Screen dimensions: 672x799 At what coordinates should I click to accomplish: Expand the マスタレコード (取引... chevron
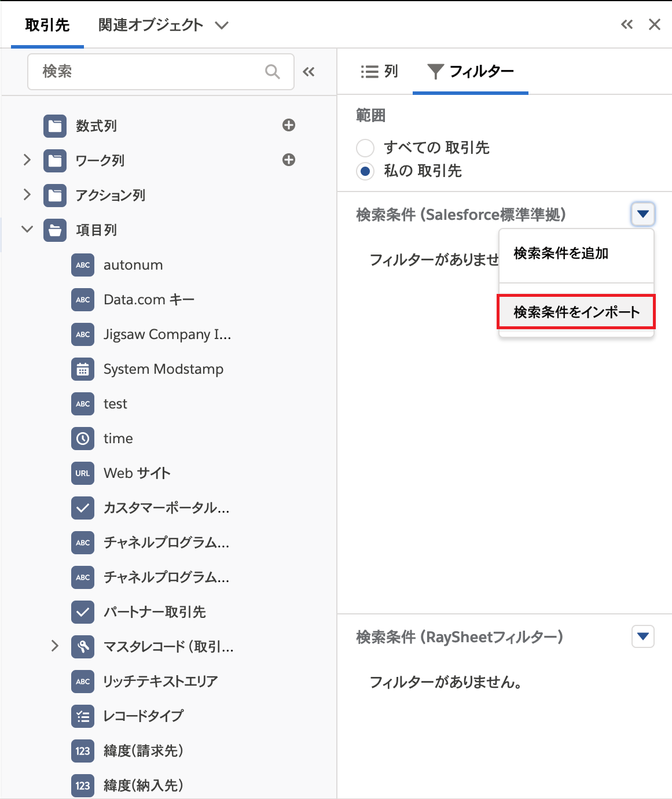(54, 646)
